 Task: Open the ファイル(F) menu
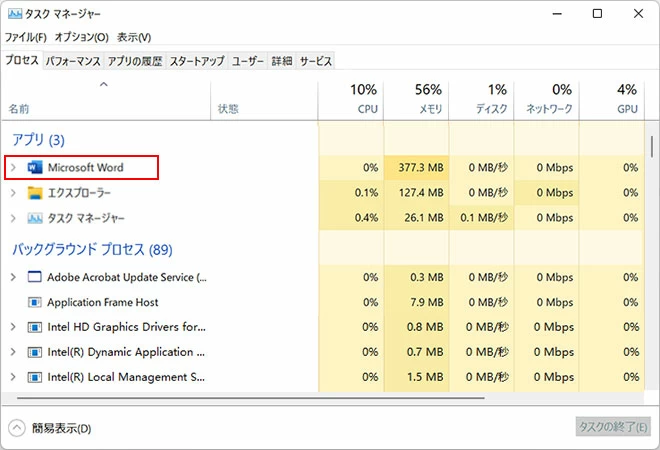point(26,37)
